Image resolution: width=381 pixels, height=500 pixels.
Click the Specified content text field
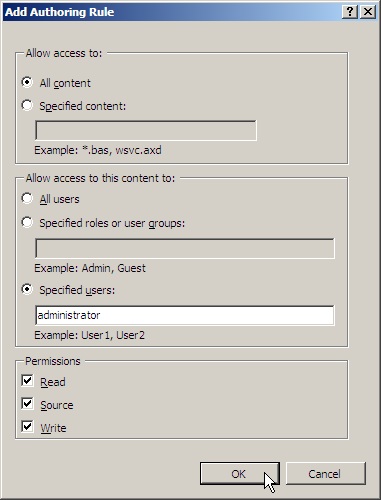[146, 130]
